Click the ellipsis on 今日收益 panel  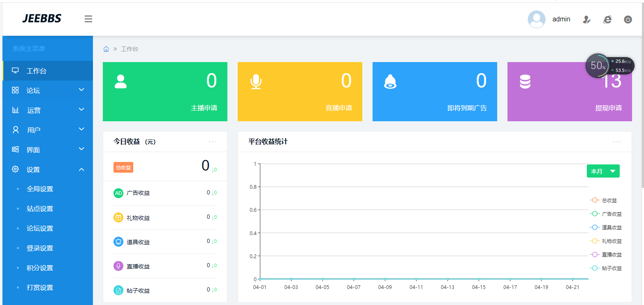(x=212, y=142)
